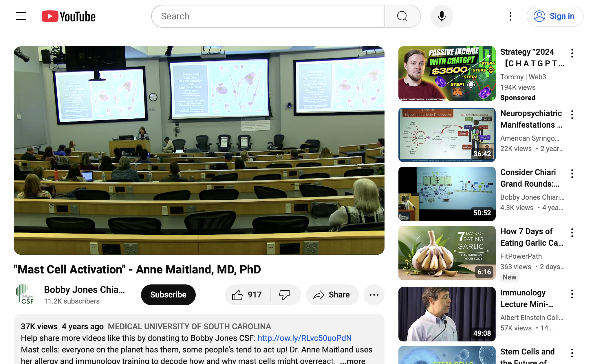593x364 pixels.
Task: Click 37K views text in description
Action: coord(39,326)
